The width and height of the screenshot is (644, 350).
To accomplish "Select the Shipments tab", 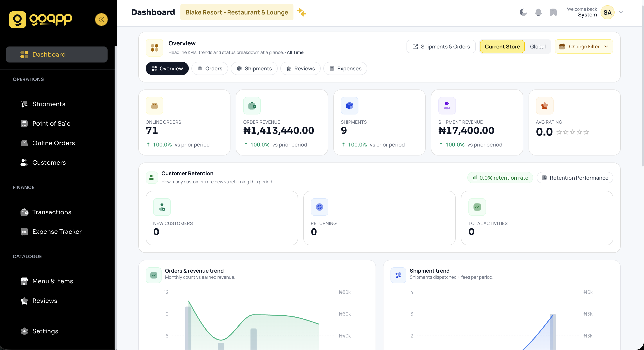I will tap(254, 68).
